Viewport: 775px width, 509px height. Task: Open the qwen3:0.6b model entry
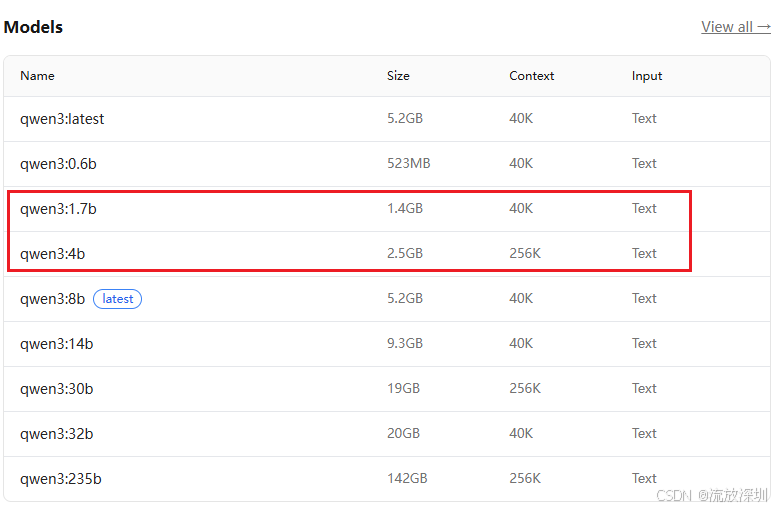coord(58,164)
